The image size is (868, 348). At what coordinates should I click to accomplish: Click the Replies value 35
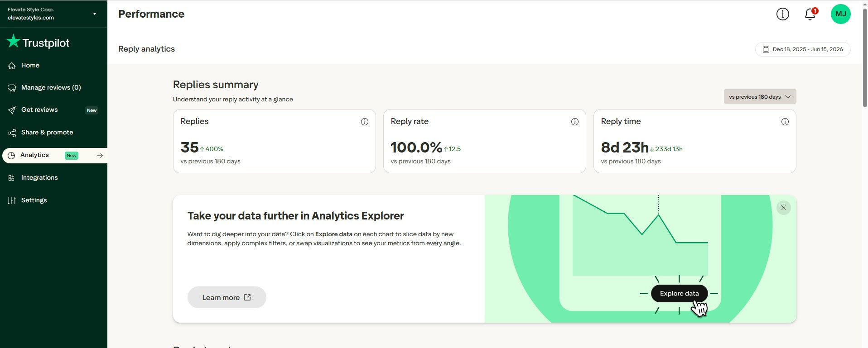189,148
